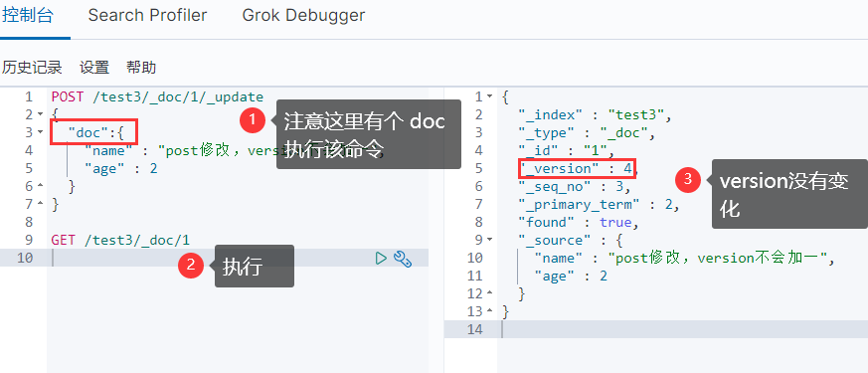
Task: Collapse the request body fold at line 2
Action: (40, 114)
